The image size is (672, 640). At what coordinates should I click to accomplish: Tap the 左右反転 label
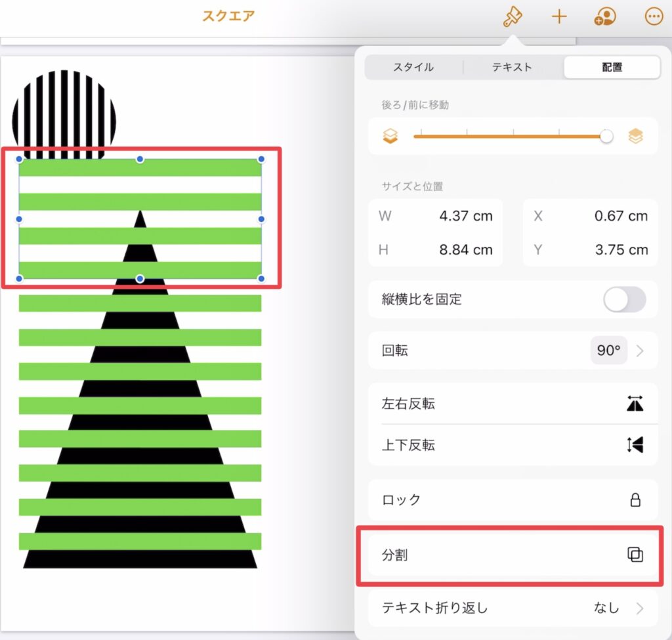pos(408,404)
